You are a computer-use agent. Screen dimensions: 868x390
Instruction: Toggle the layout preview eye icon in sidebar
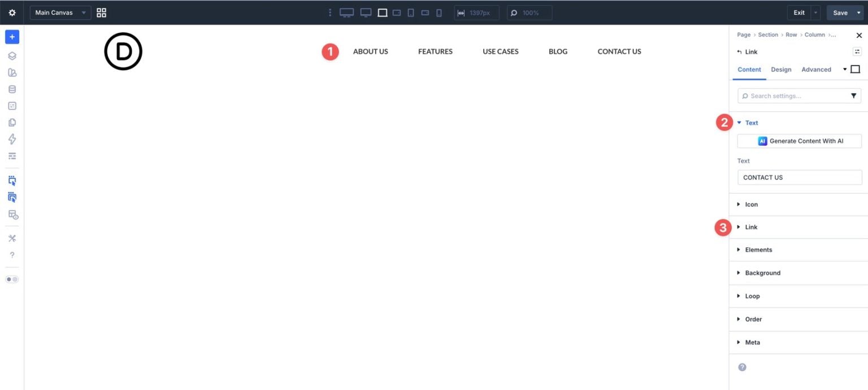click(12, 214)
